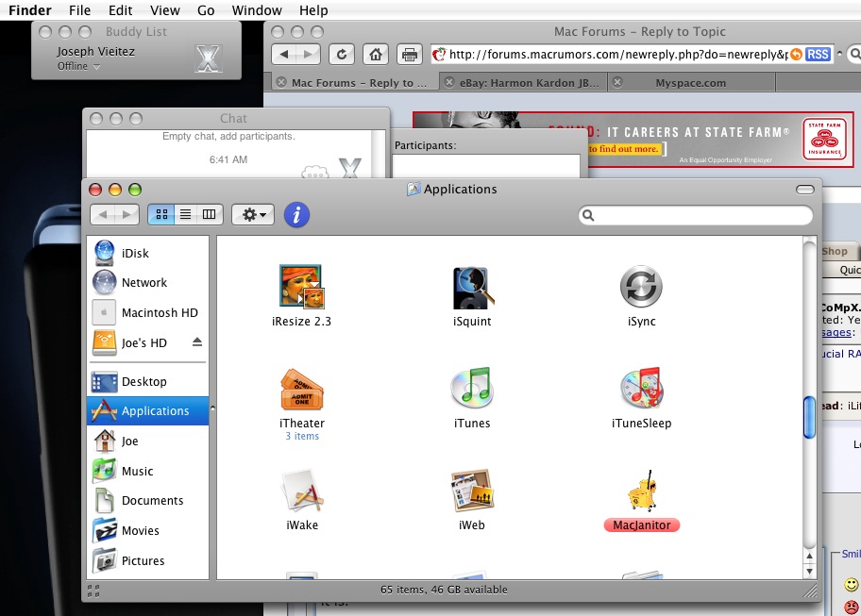
Task: Switch to the Myspace.com browser tab
Action: (690, 83)
